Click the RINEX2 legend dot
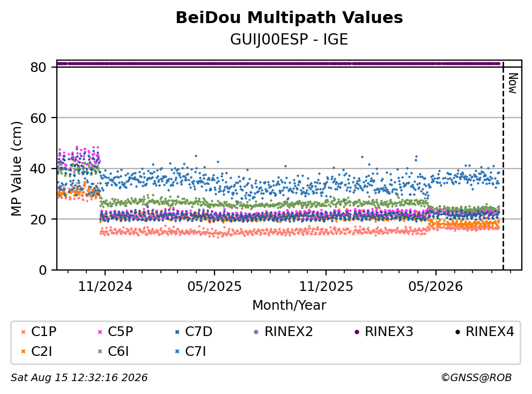 click(x=256, y=332)
